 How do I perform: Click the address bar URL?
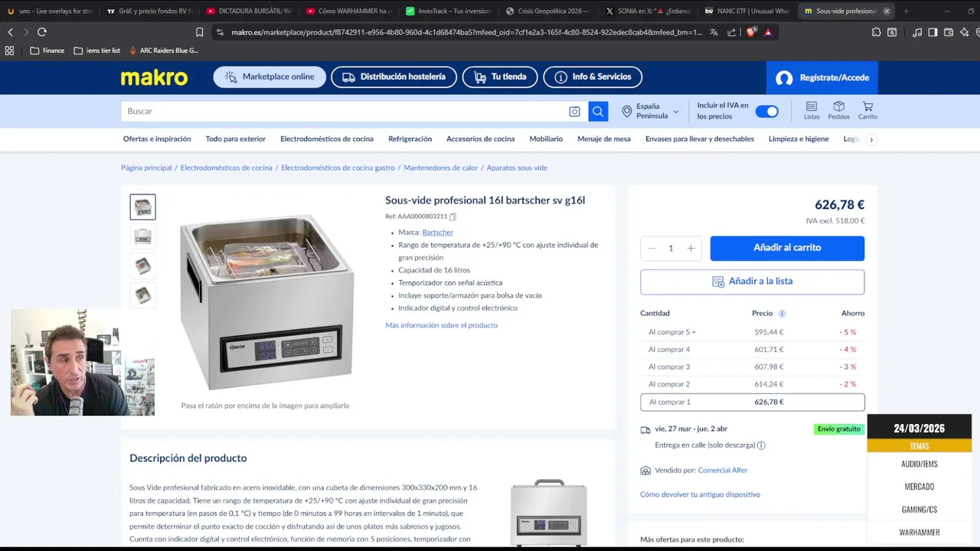pos(466,32)
